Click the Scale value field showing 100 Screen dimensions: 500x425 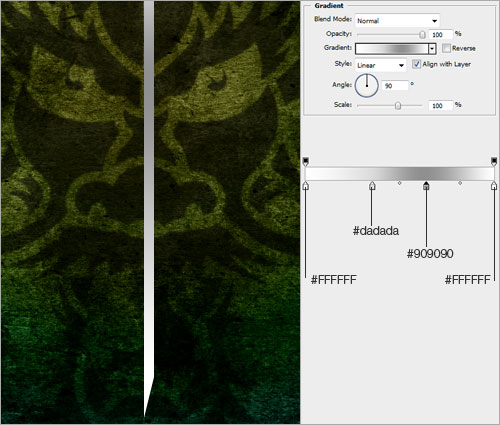(x=441, y=105)
